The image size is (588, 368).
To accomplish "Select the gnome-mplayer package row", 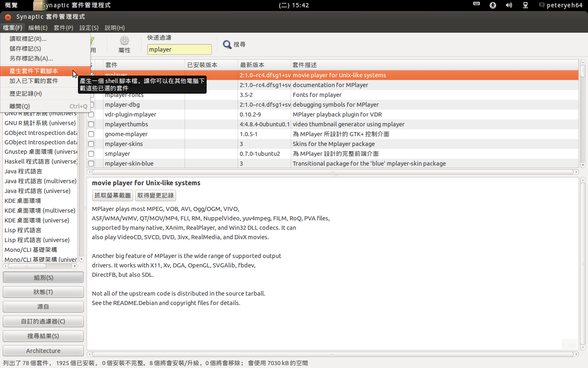I will pos(332,134).
